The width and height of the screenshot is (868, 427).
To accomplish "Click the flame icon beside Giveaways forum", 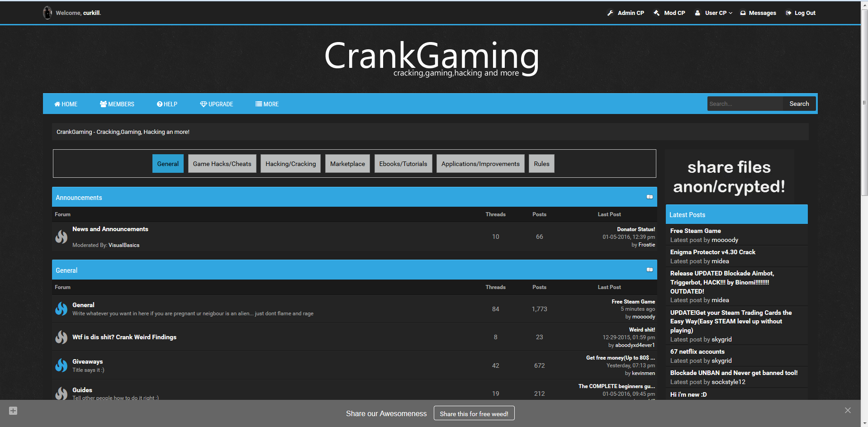I will tap(61, 365).
